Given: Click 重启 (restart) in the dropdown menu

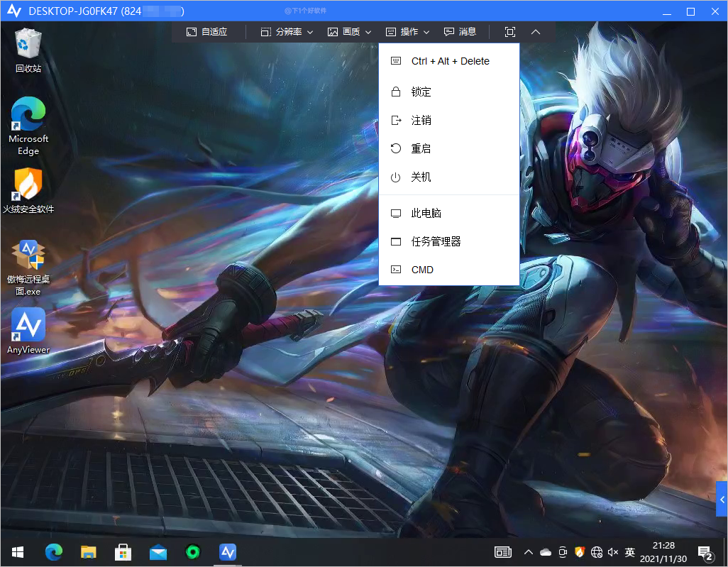Looking at the screenshot, I should 449,148.
